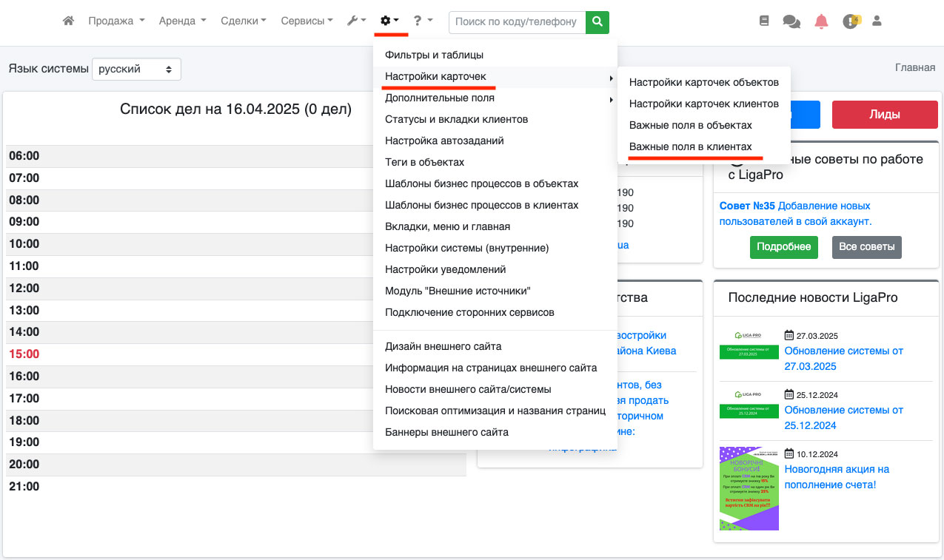
Task: Click the red notifications bell
Action: pos(821,21)
